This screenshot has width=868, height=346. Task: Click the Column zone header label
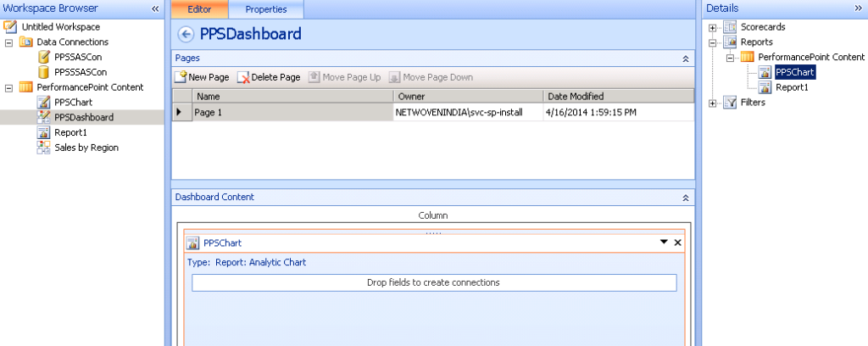pos(433,215)
